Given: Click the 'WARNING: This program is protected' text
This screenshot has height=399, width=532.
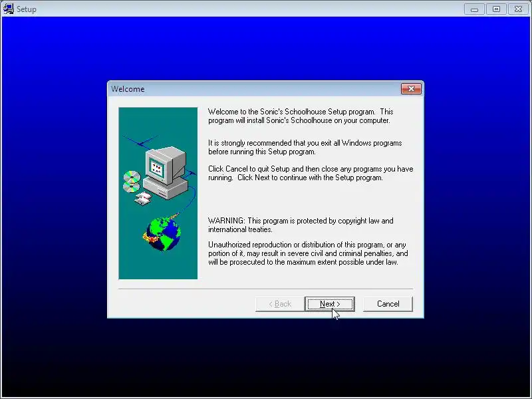Looking at the screenshot, I should pyautogui.click(x=301, y=225).
